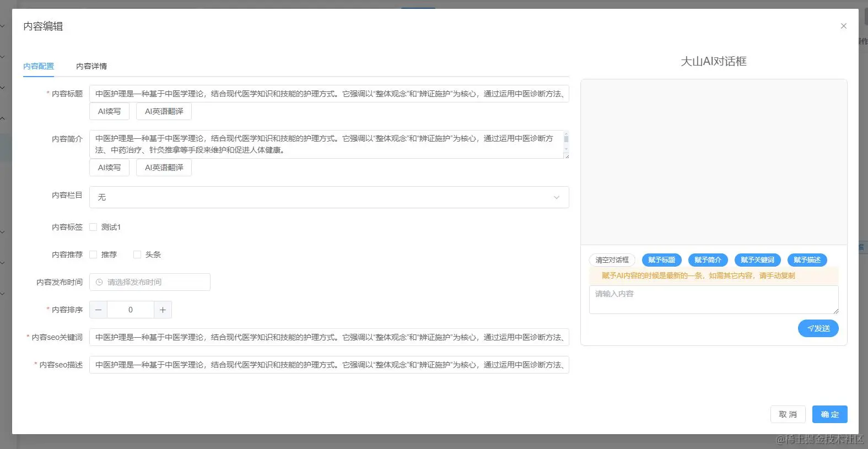Click into the 内容seo关键词 input

pyautogui.click(x=329, y=337)
